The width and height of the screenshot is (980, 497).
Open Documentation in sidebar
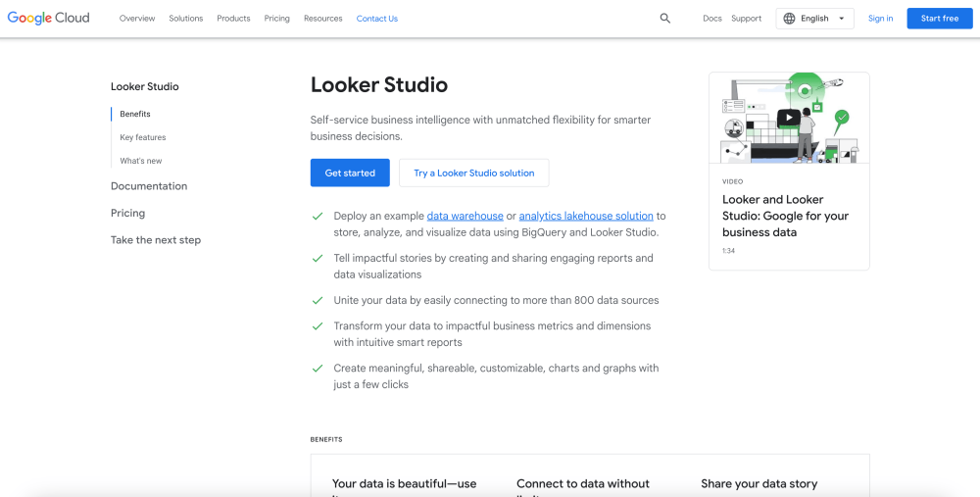click(149, 186)
